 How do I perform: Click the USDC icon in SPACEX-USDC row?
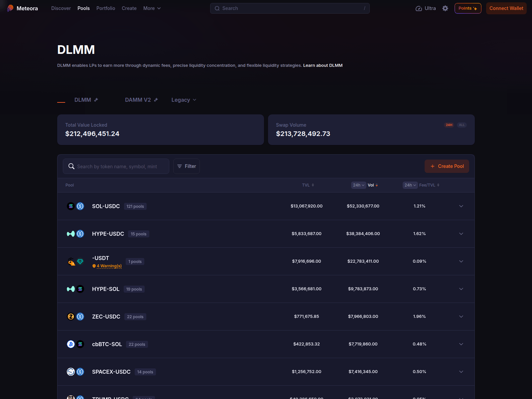click(x=80, y=372)
